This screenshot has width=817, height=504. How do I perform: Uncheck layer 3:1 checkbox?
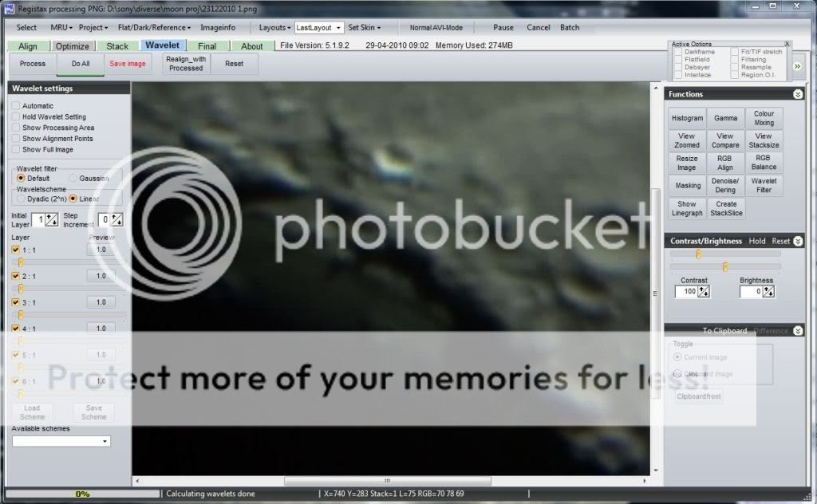point(16,302)
